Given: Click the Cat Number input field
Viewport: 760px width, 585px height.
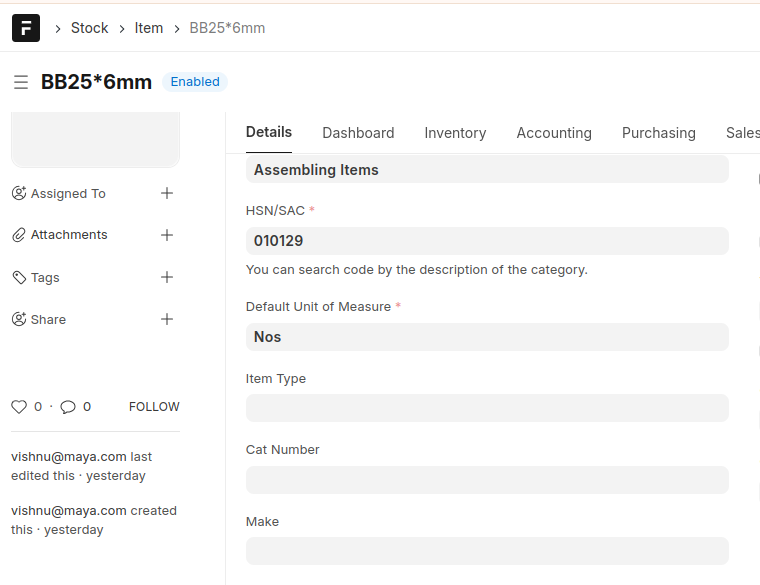Looking at the screenshot, I should click(x=487, y=480).
